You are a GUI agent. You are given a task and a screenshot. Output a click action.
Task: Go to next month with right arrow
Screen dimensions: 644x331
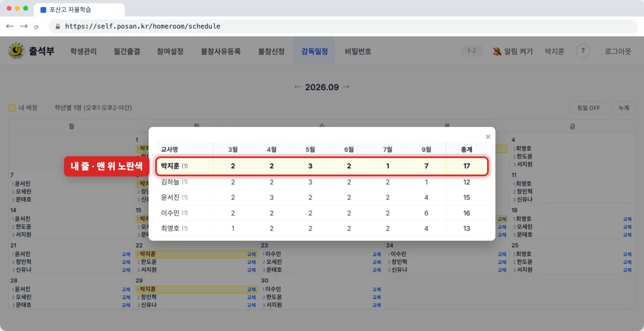tap(346, 87)
